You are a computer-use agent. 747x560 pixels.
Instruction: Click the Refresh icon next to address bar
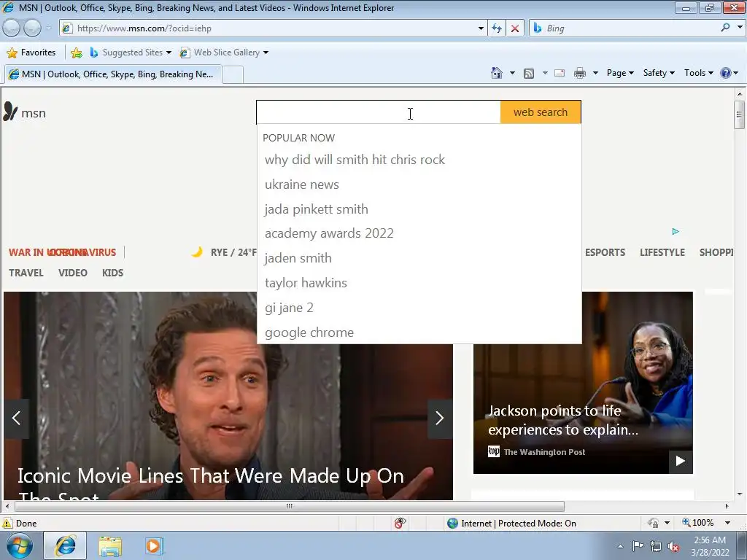(x=497, y=28)
